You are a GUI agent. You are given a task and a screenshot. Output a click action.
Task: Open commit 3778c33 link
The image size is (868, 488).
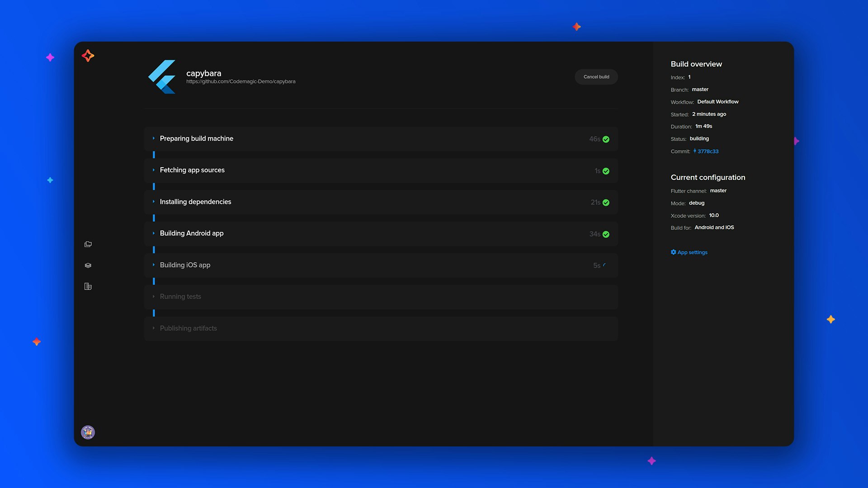pos(709,151)
